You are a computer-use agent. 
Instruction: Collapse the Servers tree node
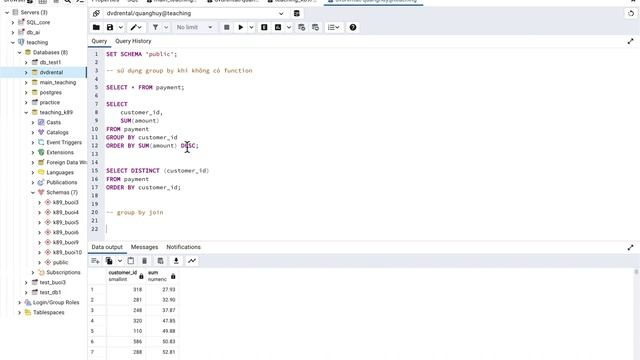[7, 13]
